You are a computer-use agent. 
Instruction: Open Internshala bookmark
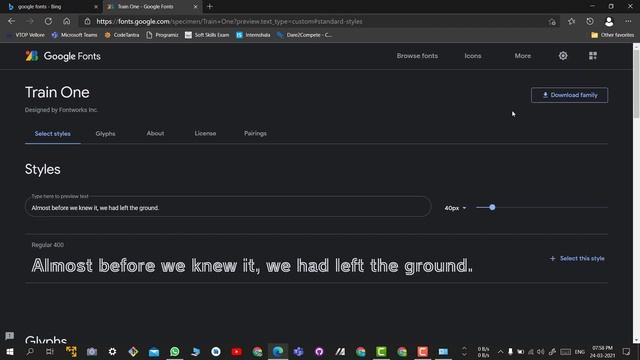coord(253,35)
